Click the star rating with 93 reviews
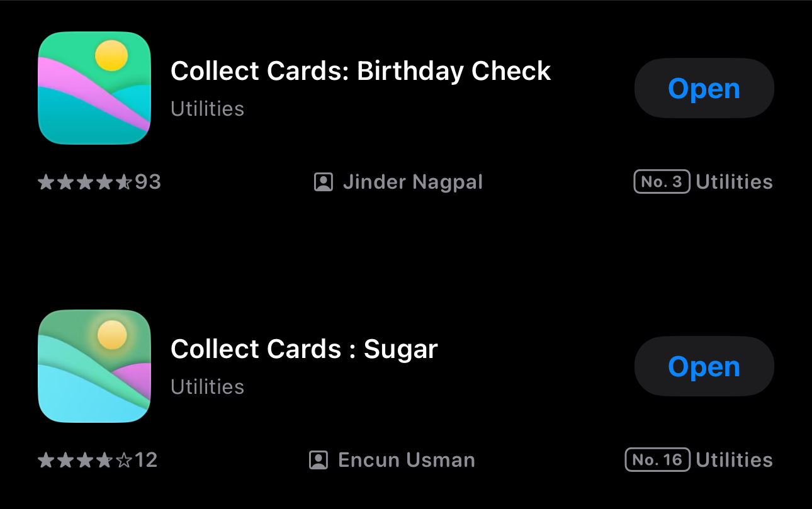The height and width of the screenshot is (509, 812). pyautogui.click(x=84, y=182)
